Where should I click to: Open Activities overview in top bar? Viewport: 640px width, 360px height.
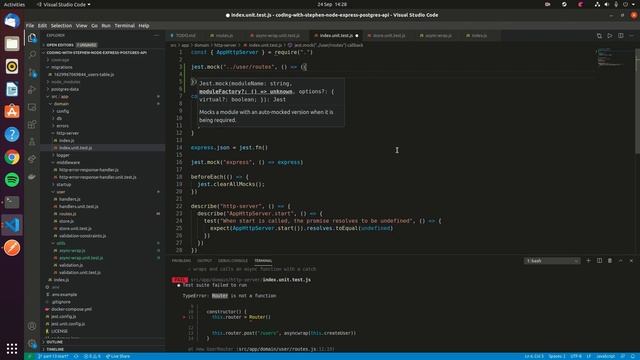(14, 4)
